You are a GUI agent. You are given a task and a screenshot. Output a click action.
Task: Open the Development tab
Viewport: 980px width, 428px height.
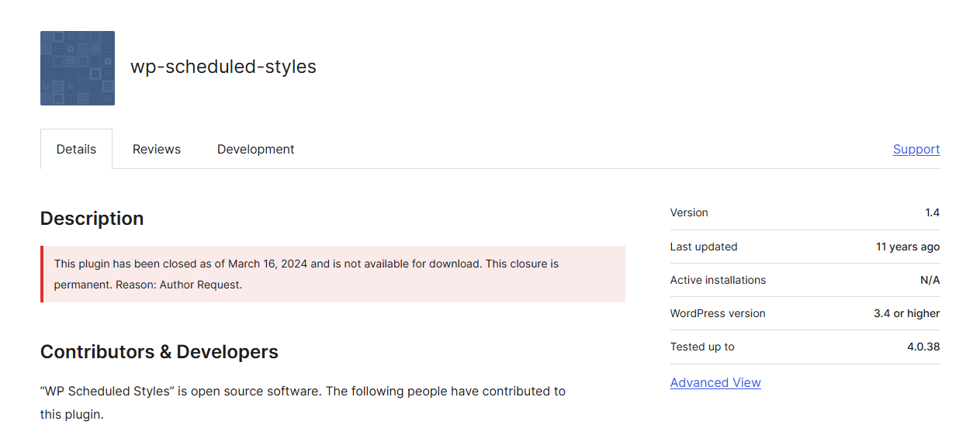pyautogui.click(x=255, y=149)
